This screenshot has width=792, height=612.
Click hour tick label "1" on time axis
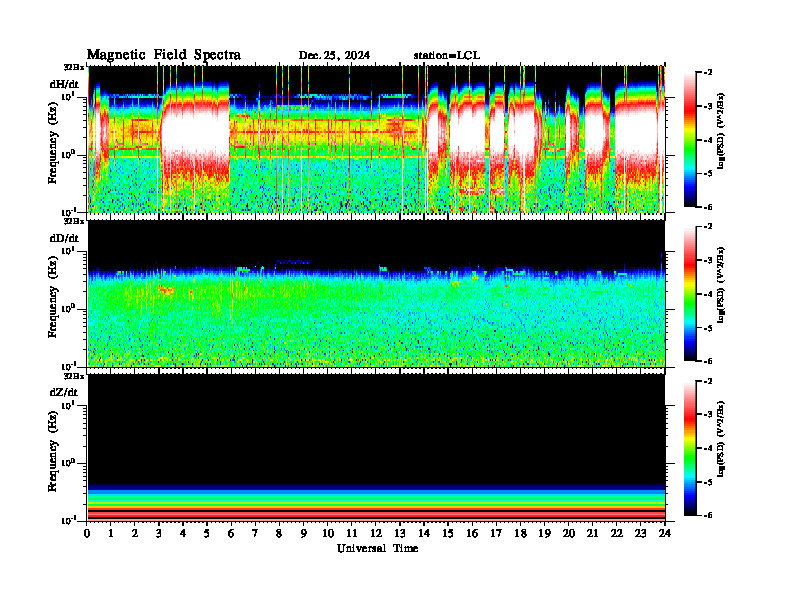point(111,533)
